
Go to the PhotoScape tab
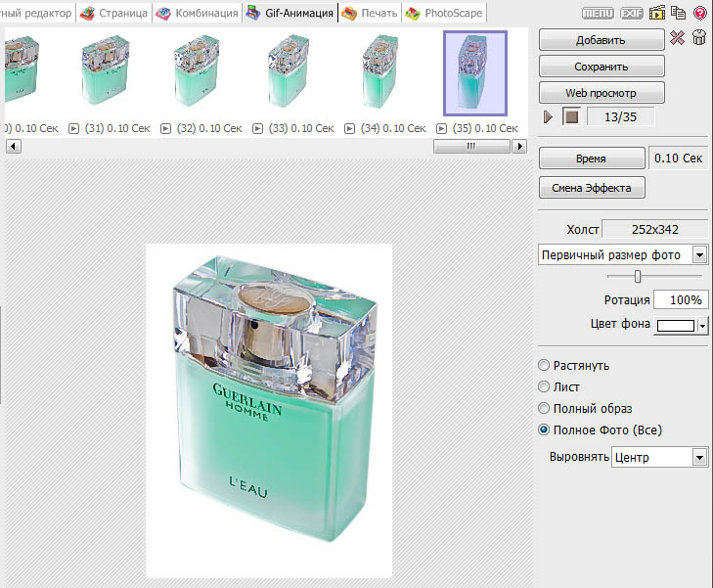[444, 13]
